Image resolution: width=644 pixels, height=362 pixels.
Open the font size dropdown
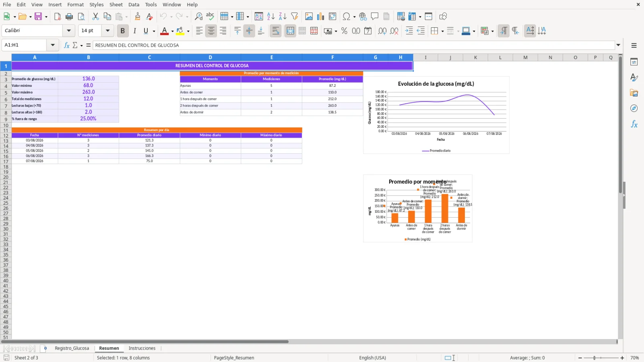(x=107, y=31)
